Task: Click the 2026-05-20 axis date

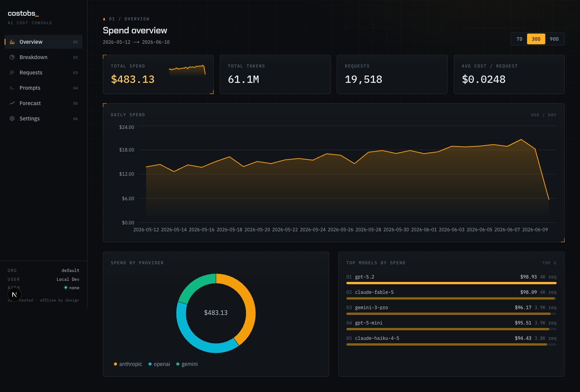Action: pyautogui.click(x=257, y=230)
